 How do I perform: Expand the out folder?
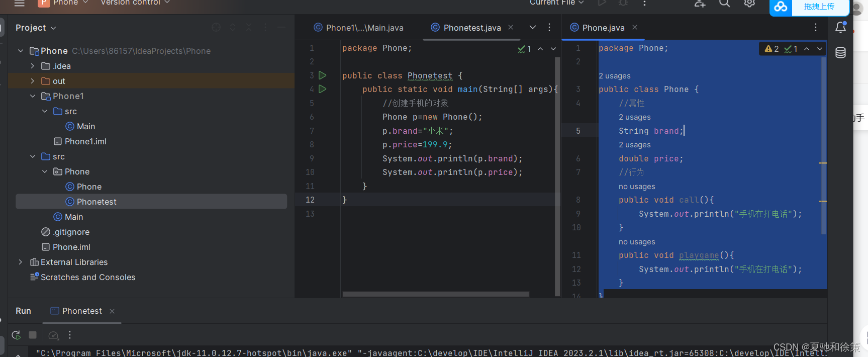point(33,81)
